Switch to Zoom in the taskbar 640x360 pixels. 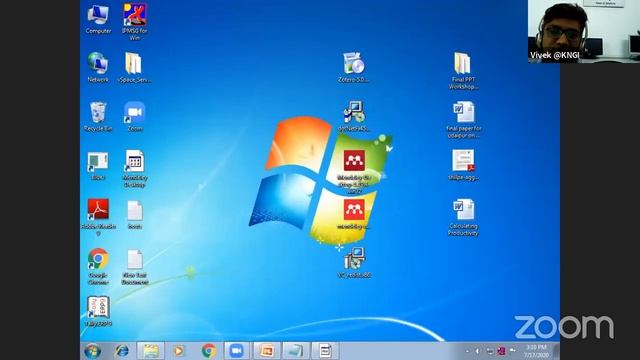point(237,351)
